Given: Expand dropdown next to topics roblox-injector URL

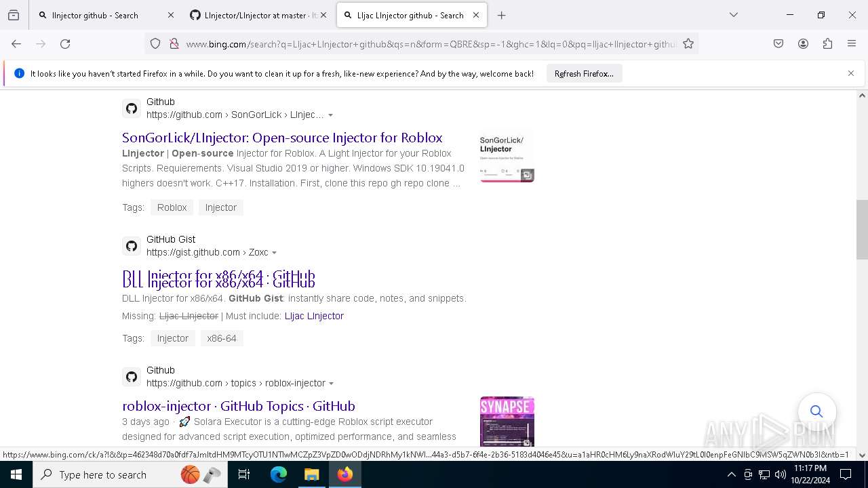Looking at the screenshot, I should point(331,384).
